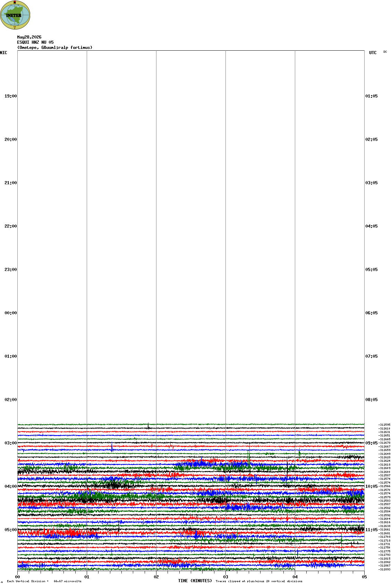Image resolution: width=392 pixels, height=586 pixels.
Task: Click the ESQUI HNZ NU 05 station label
Action: [35, 42]
